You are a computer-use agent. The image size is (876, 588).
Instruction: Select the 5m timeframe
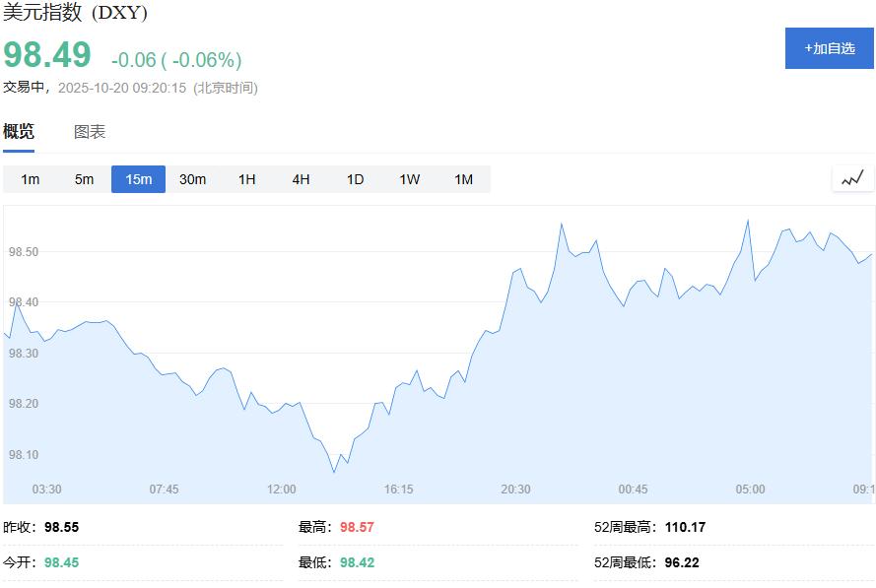pos(84,179)
